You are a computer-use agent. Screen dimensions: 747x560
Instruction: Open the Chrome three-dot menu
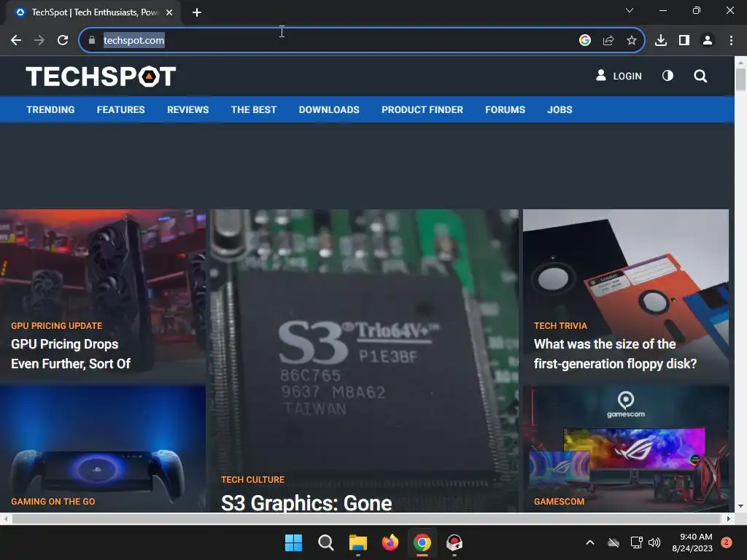[731, 41]
